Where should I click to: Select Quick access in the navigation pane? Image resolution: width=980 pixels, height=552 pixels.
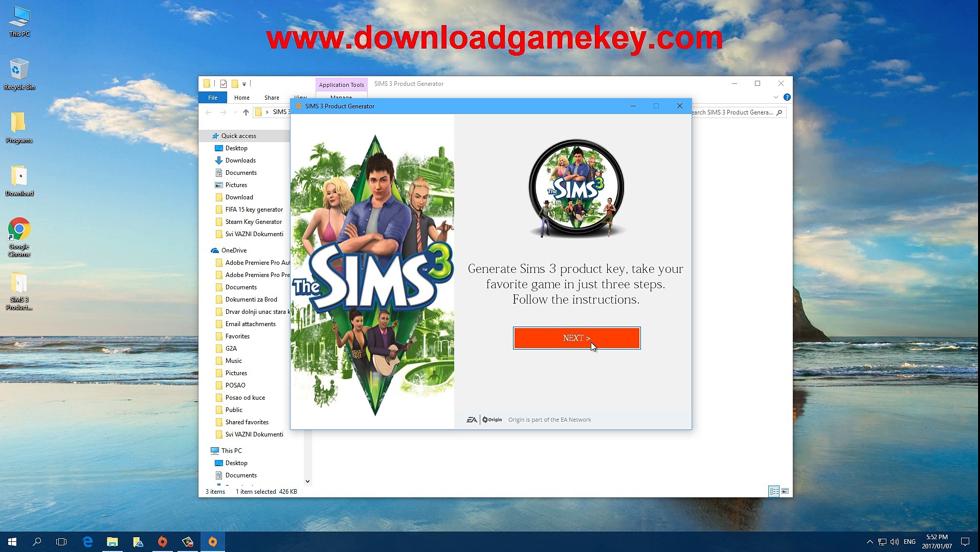[239, 136]
